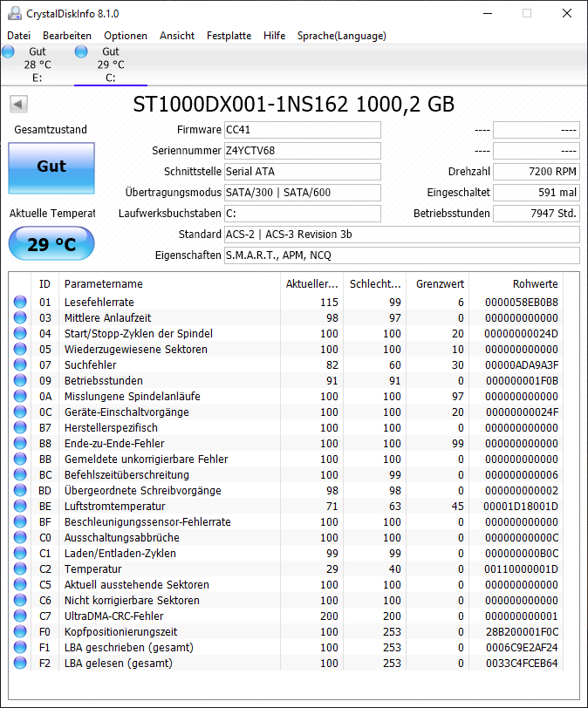Screen dimensions: 588x708
Task: Click the Eingeschaltet value 591 mal
Action: point(537,193)
